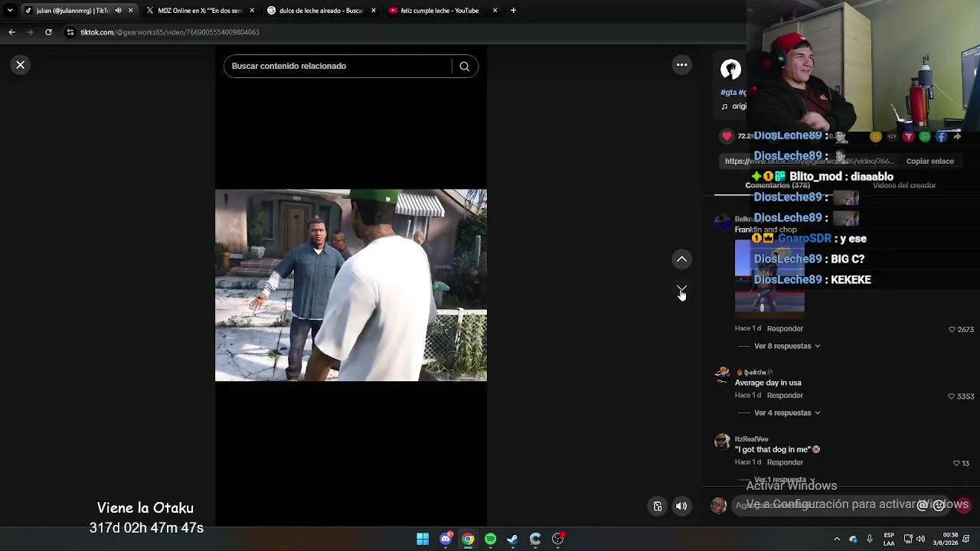The image size is (980, 551).
Task: Open the 'Comentarios (378)' tab
Action: pyautogui.click(x=777, y=185)
